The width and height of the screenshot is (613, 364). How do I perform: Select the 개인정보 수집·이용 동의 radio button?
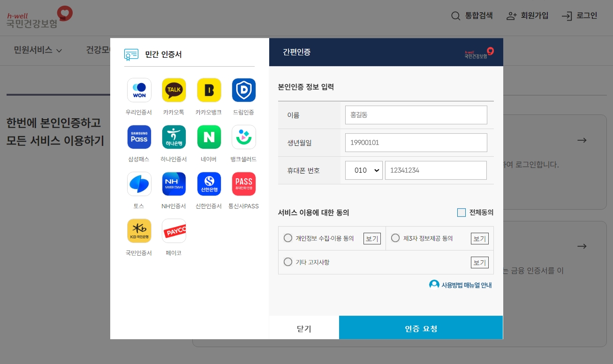coord(288,238)
